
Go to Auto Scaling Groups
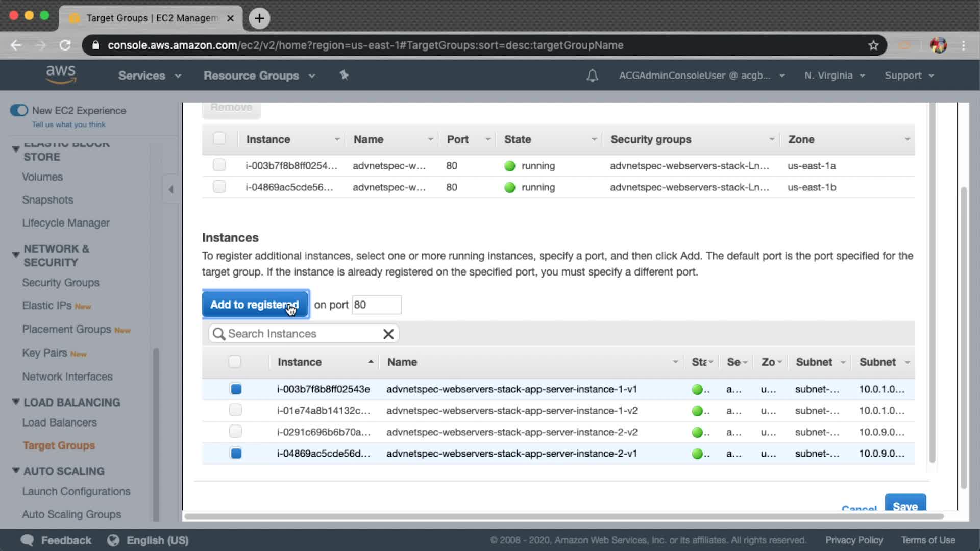click(71, 514)
